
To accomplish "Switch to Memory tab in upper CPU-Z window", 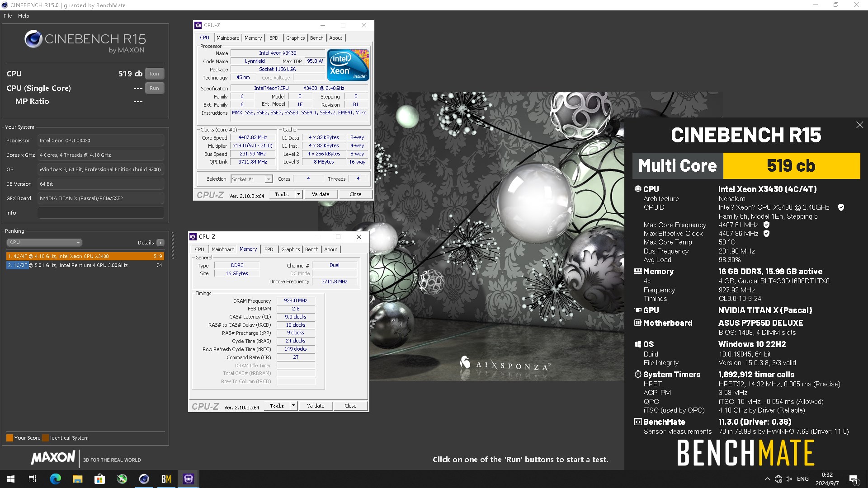I will (x=253, y=38).
